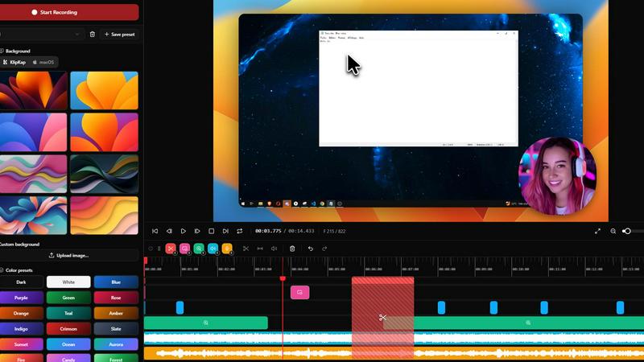This screenshot has height=362, width=644.
Task: Step forward one frame
Action: point(197,231)
